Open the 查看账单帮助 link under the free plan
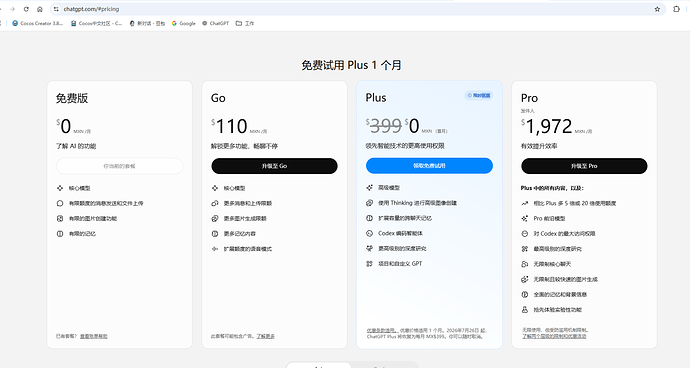 tap(94, 336)
